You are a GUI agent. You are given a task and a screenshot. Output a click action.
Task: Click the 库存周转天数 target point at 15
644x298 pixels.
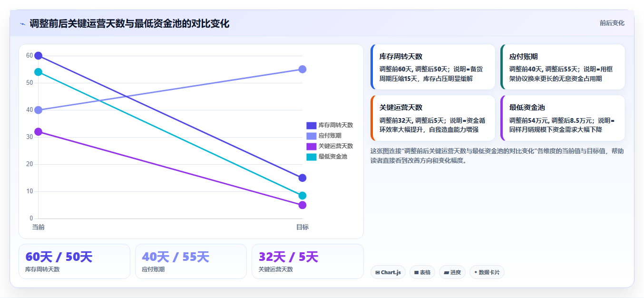[302, 178]
